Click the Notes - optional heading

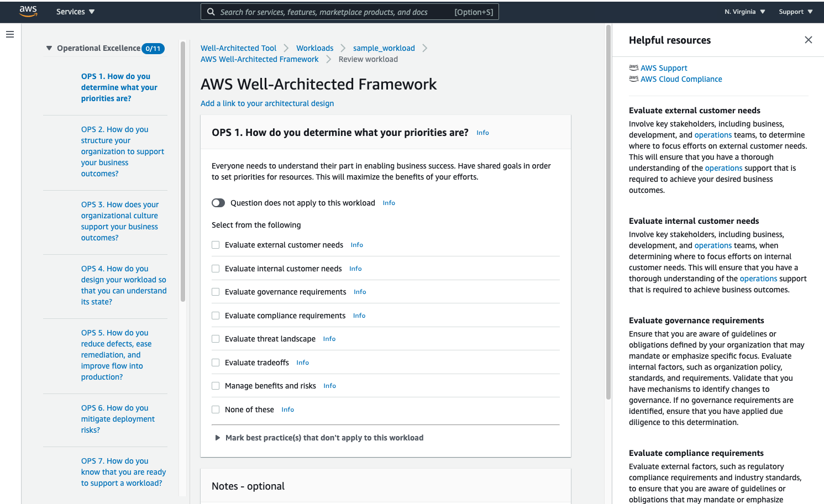[248, 486]
